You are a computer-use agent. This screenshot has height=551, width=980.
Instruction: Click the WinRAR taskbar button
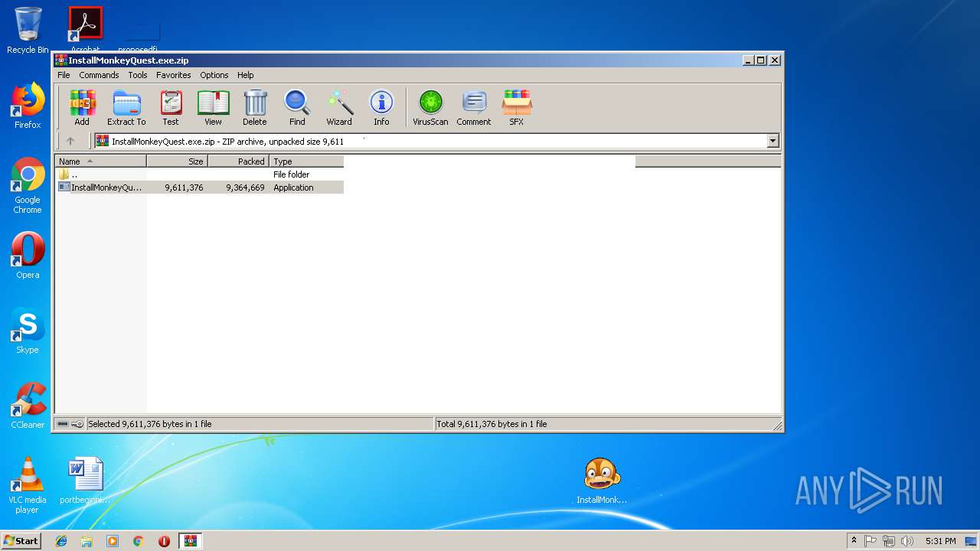click(190, 541)
